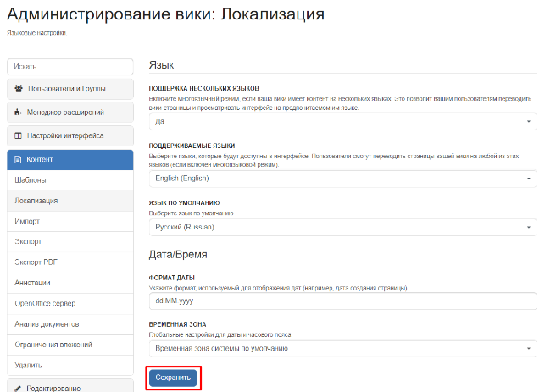Click the Сохранить button
The width and height of the screenshot is (545, 392).
coord(173,378)
